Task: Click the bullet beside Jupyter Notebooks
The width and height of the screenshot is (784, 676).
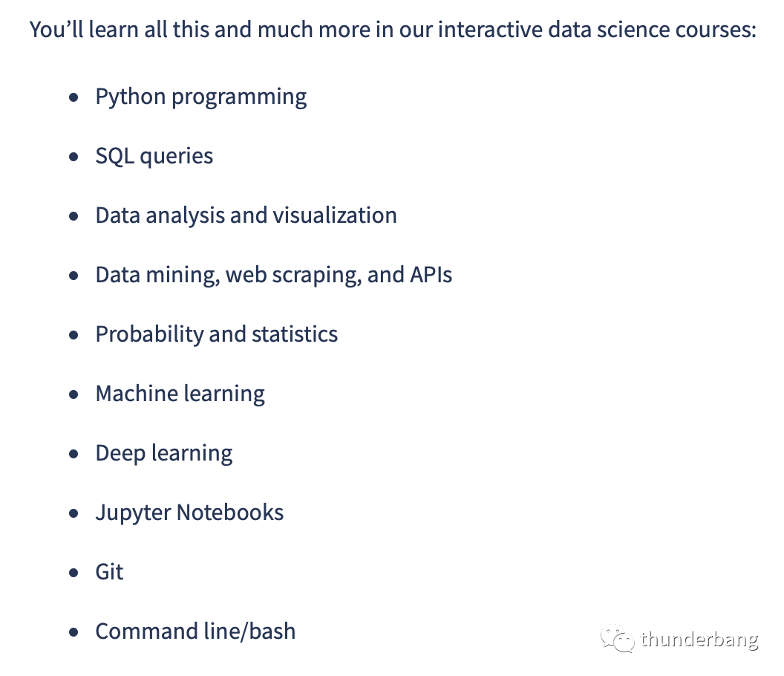Action: (x=74, y=513)
